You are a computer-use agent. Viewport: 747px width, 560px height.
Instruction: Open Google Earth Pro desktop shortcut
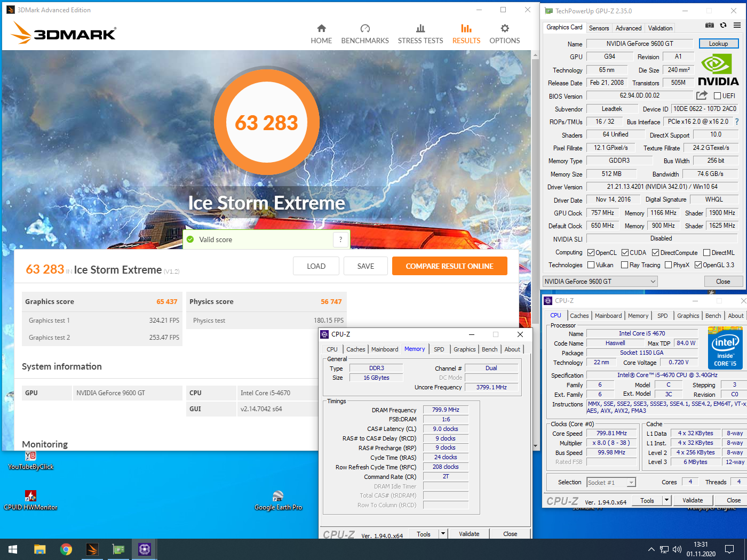pyautogui.click(x=278, y=501)
